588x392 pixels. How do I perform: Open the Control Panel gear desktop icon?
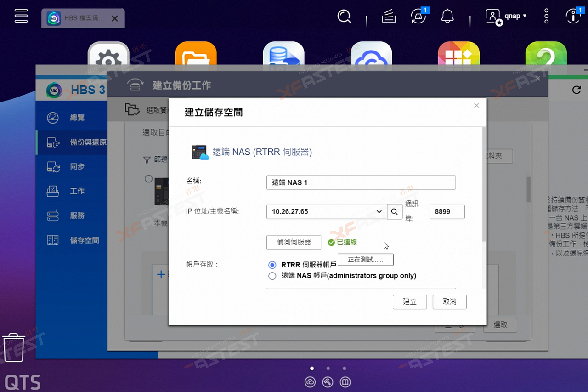108,54
